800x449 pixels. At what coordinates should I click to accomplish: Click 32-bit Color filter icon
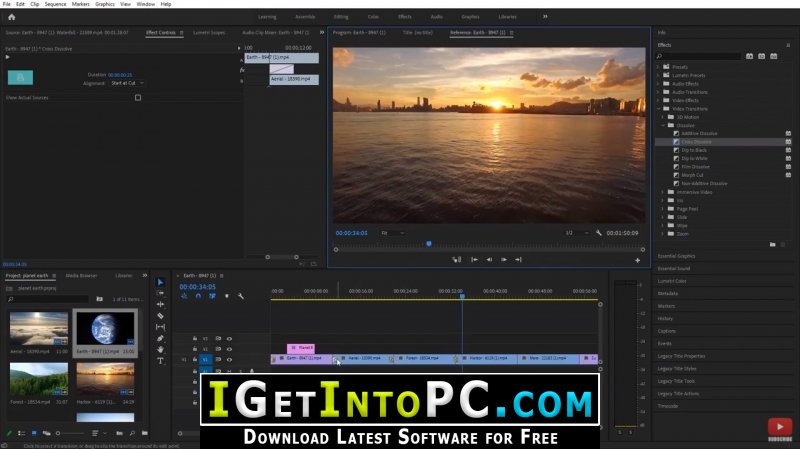pos(762,56)
